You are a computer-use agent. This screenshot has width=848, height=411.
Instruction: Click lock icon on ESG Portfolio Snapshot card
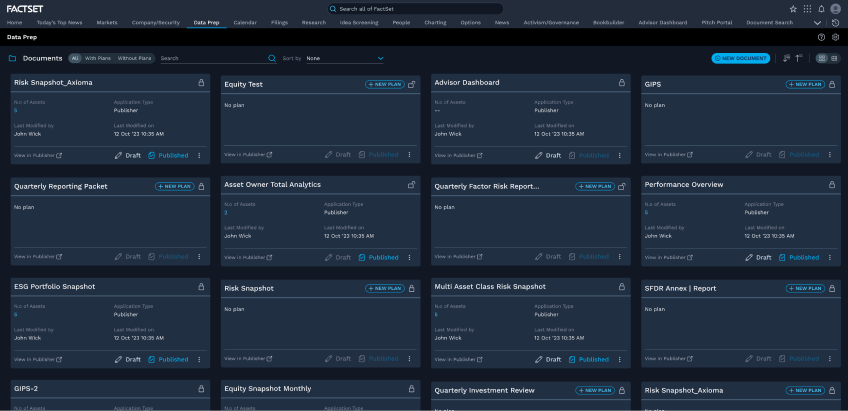point(201,287)
